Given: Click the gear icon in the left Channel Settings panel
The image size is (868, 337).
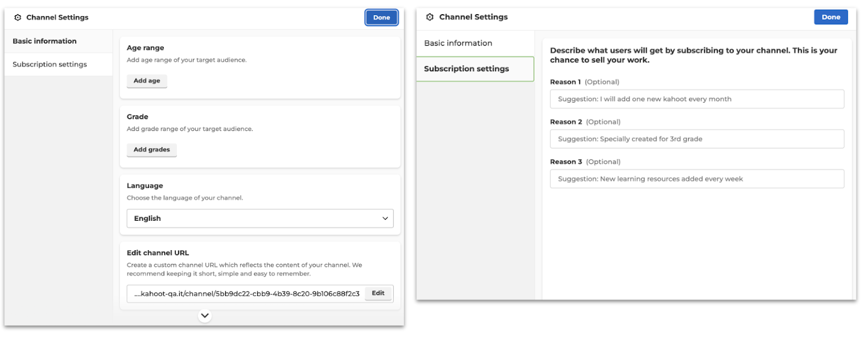Looking at the screenshot, I should tap(18, 17).
